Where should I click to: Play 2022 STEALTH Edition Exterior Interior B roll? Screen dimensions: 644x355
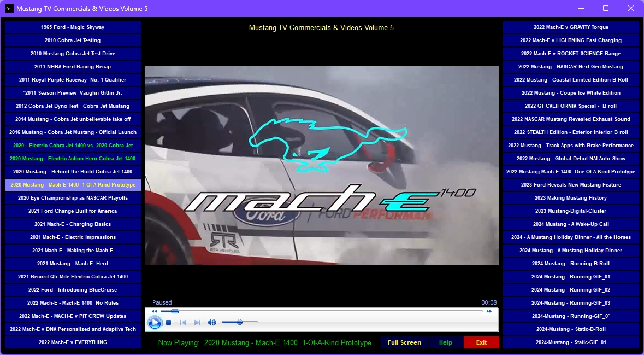[x=571, y=132]
